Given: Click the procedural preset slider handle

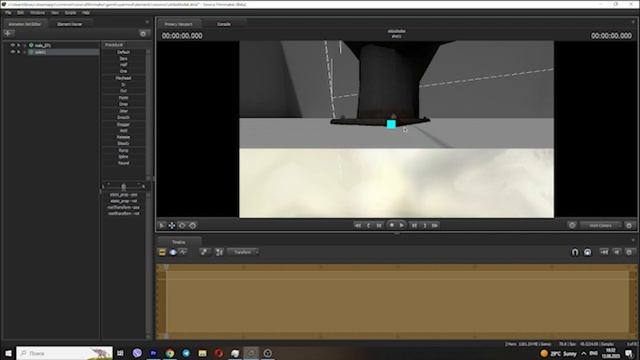Looking at the screenshot, I should tap(124, 187).
